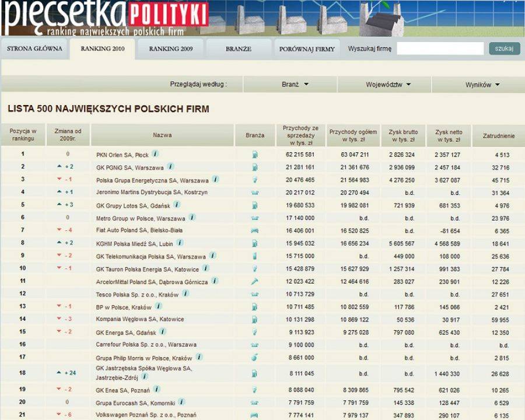Image resolution: width=525 pixels, height=420 pixels.
Task: Click metallurgy hammer icon in ArcelorMittal row
Action: pos(255,282)
